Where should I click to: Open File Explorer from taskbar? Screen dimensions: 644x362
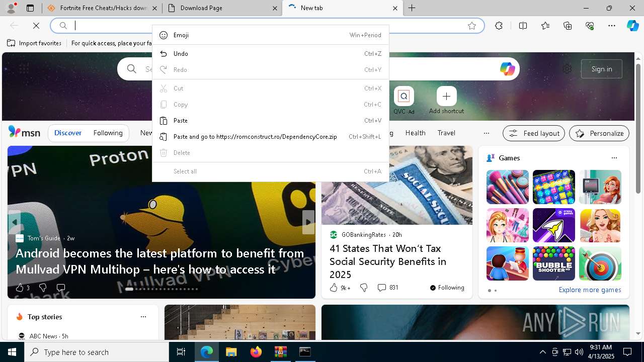231,352
